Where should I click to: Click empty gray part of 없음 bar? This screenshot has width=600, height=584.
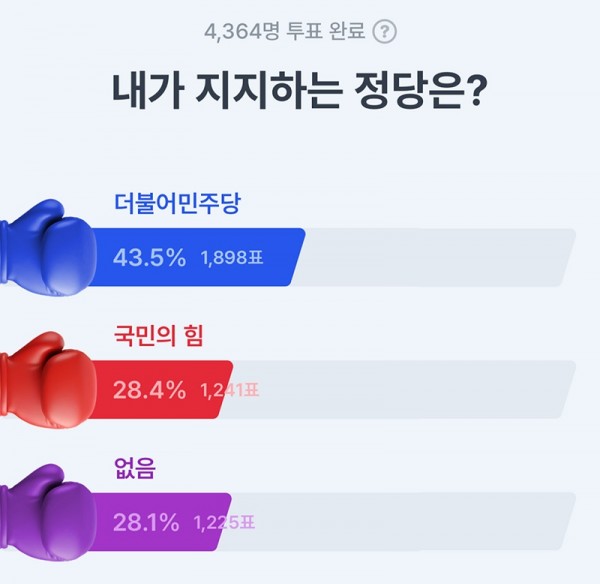405,522
